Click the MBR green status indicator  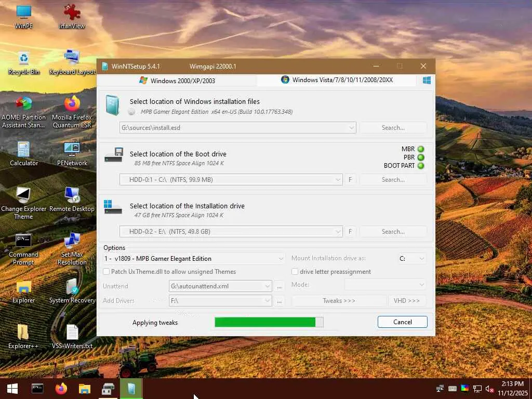click(421, 149)
